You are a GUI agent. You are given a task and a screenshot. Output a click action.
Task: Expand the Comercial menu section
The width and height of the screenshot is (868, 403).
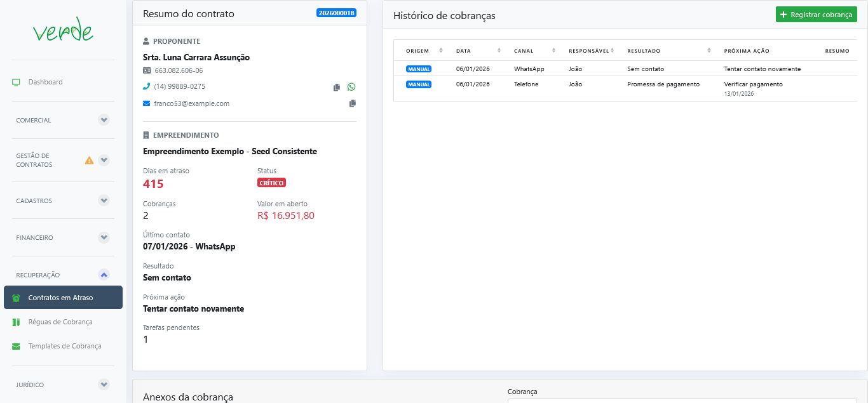[x=104, y=120]
